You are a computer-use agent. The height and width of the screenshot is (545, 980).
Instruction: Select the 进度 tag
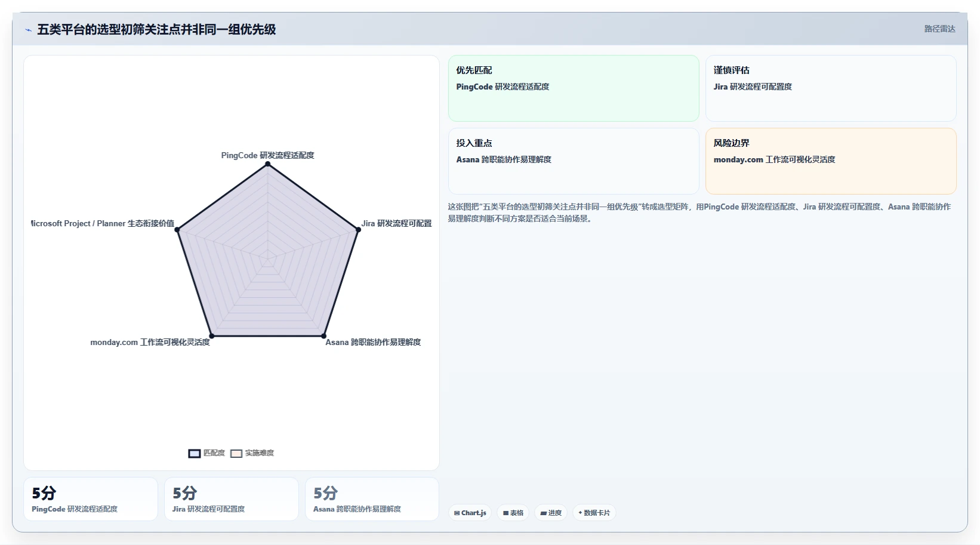point(551,513)
